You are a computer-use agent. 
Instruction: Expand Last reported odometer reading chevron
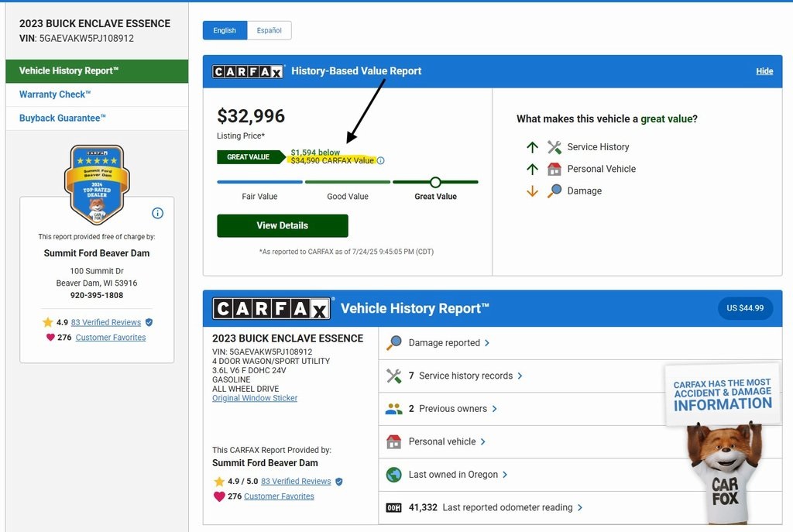(580, 507)
